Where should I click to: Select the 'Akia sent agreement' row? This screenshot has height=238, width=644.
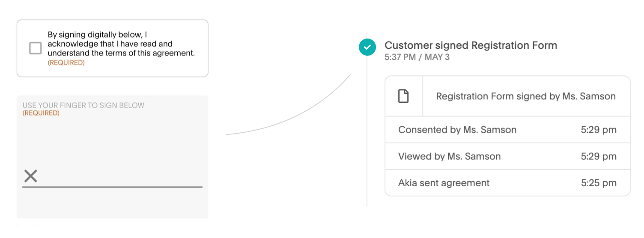(444, 183)
